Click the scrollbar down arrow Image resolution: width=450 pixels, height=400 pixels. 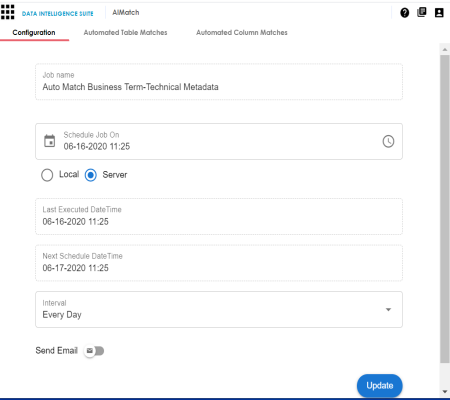445,392
